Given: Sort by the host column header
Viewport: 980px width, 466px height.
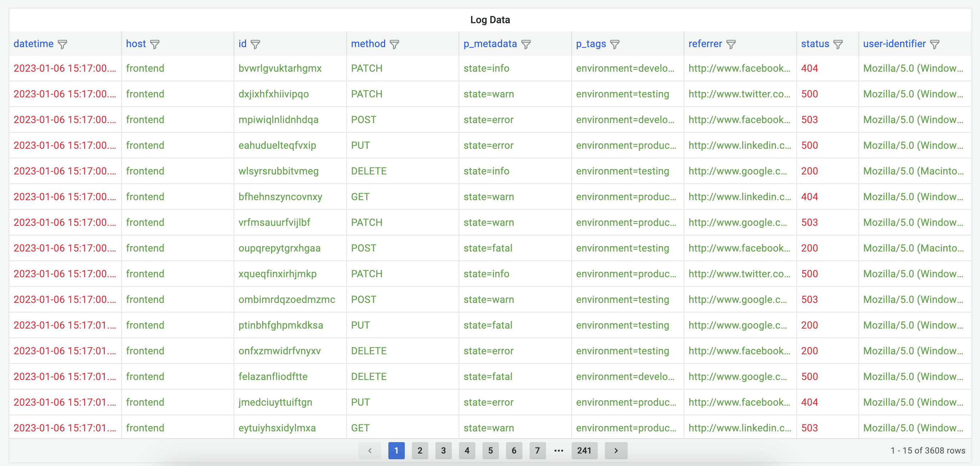Looking at the screenshot, I should [x=136, y=44].
